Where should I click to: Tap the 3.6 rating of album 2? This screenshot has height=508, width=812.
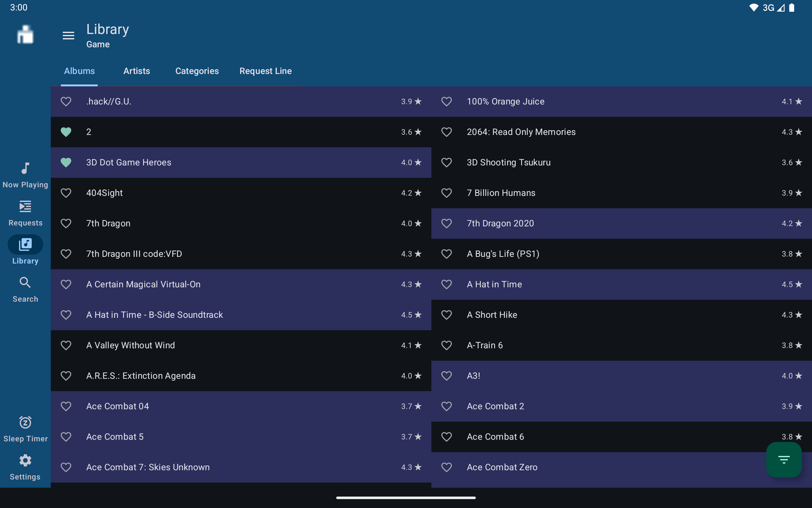(x=411, y=132)
